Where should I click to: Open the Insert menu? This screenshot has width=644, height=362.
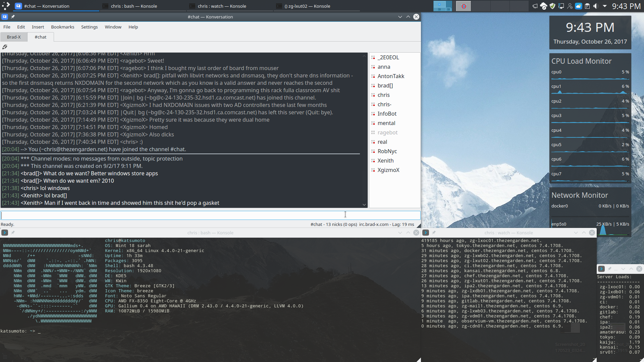click(38, 27)
